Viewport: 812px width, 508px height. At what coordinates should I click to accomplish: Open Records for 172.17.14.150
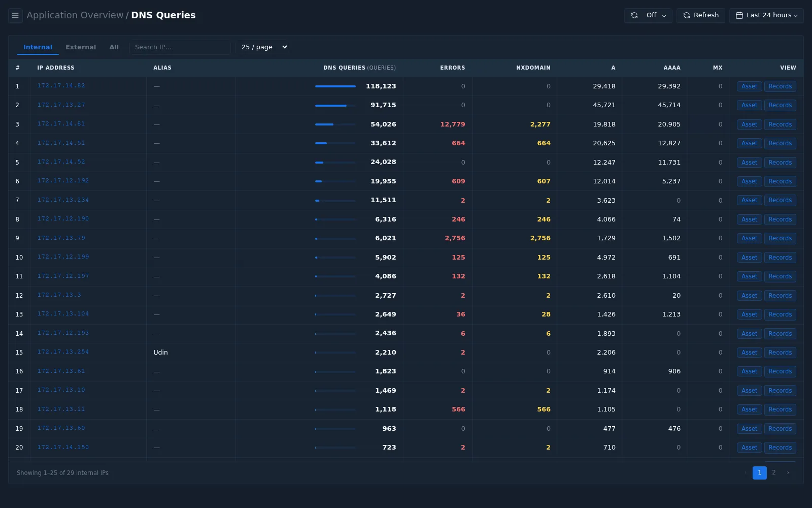780,448
